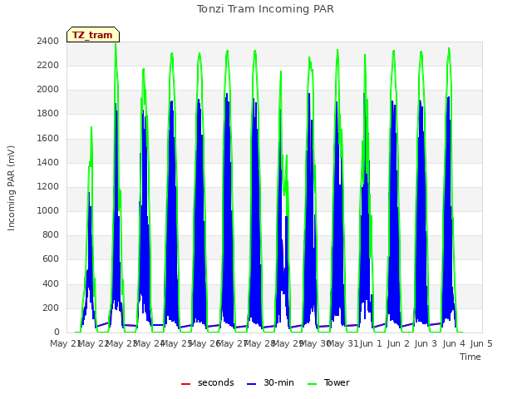Click the y-axis tick value 1000
The image size is (532, 399).
coord(48,210)
